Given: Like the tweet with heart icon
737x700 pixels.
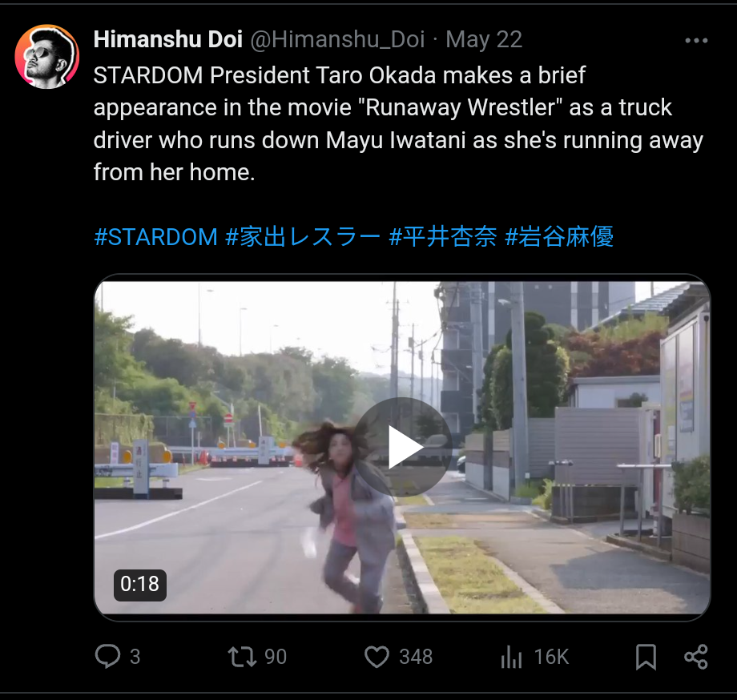Looking at the screenshot, I should click(377, 656).
